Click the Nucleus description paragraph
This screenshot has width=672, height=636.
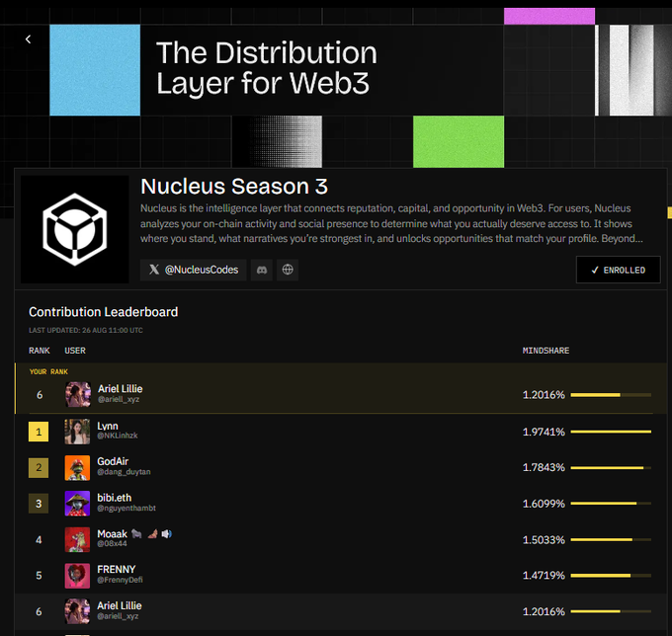(x=391, y=223)
